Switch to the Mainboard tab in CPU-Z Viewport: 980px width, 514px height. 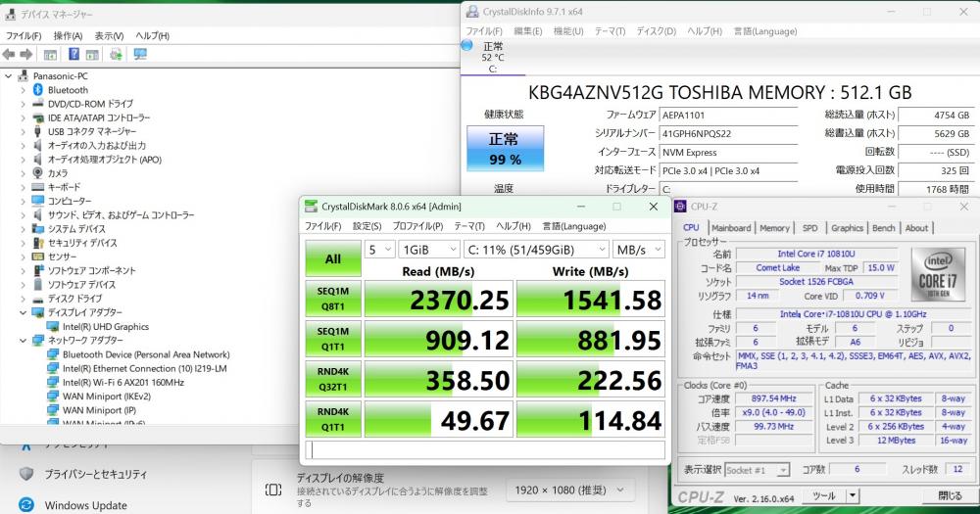click(730, 228)
